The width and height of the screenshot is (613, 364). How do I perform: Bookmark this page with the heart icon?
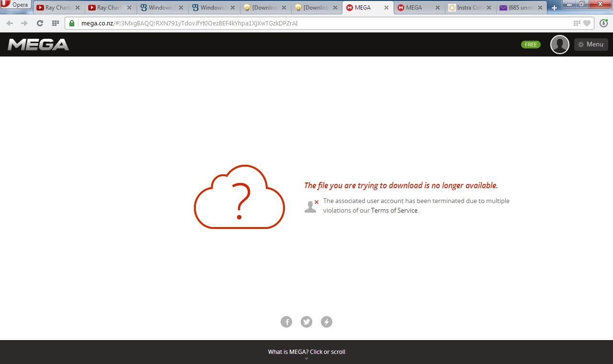(587, 23)
